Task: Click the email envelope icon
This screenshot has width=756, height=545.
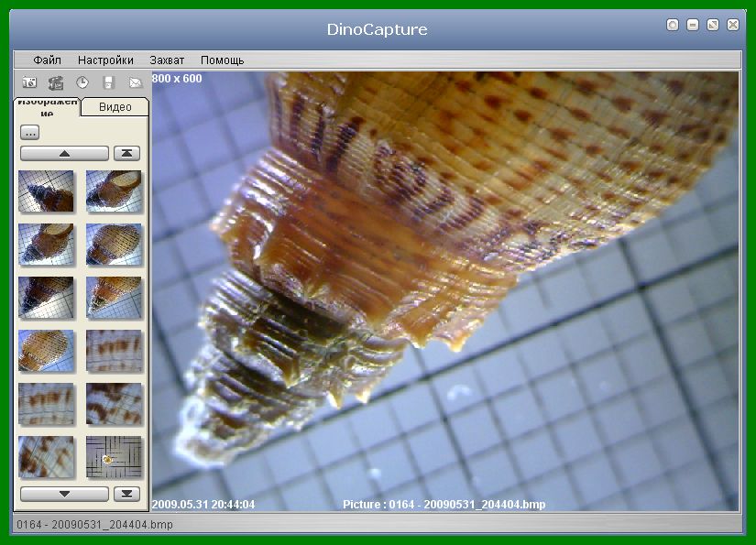Action: (x=136, y=82)
